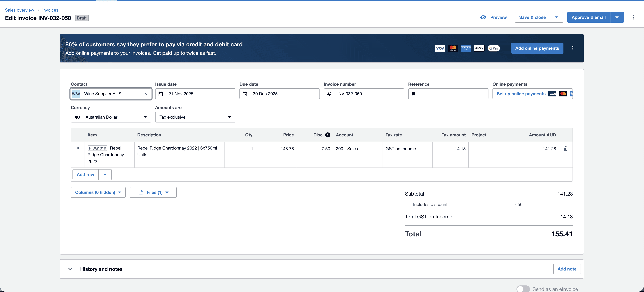
Task: Open the Approve & email dropdown arrow
Action: click(x=617, y=17)
